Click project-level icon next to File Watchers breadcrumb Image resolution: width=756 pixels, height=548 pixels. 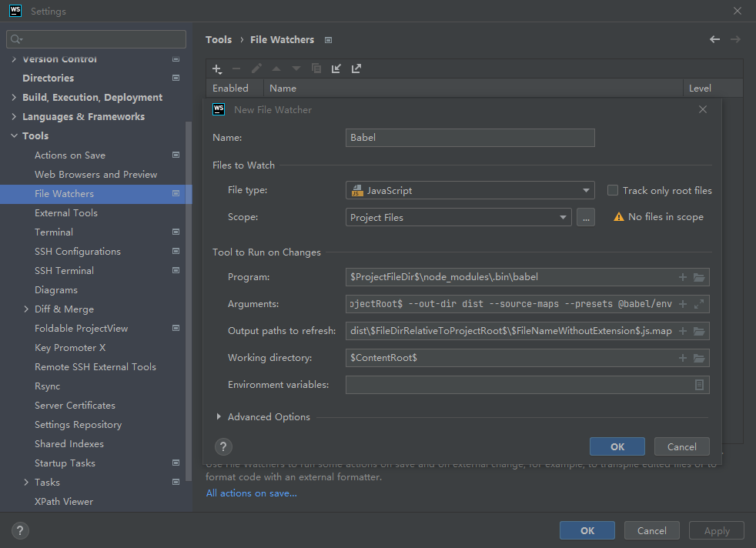tap(328, 40)
